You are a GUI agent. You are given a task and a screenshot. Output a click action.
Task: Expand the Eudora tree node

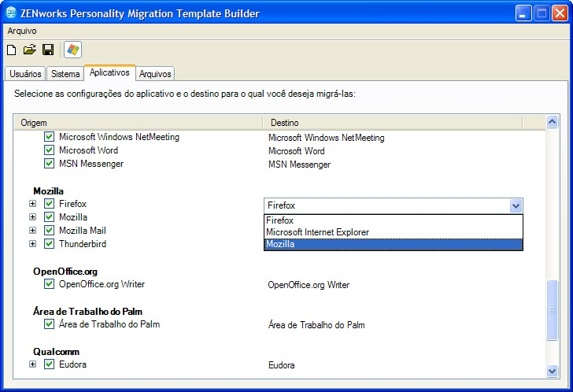(33, 364)
